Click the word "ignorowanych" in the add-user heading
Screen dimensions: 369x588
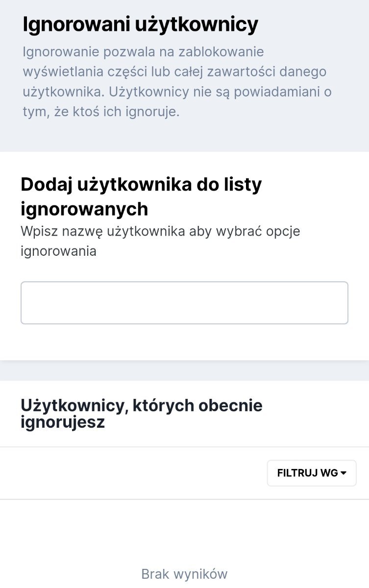point(84,209)
